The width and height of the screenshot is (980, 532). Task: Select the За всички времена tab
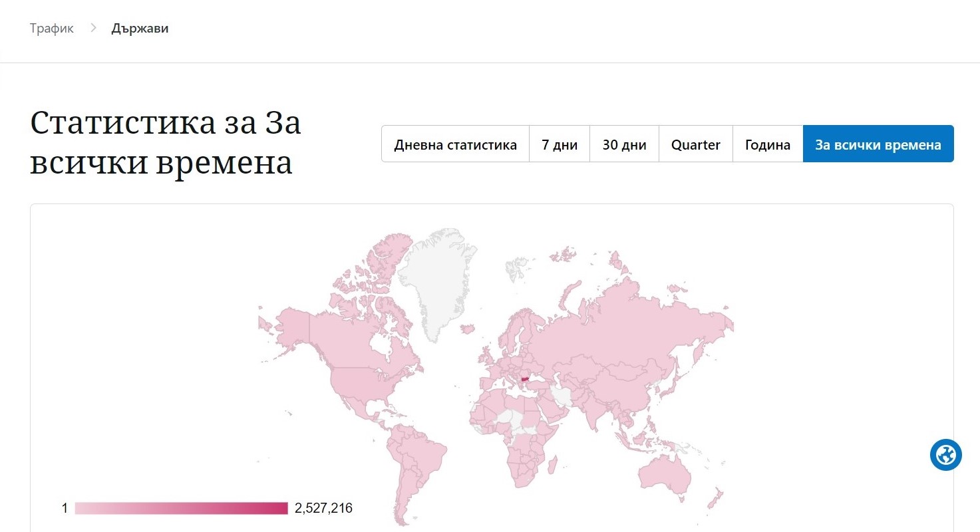pyautogui.click(x=878, y=144)
